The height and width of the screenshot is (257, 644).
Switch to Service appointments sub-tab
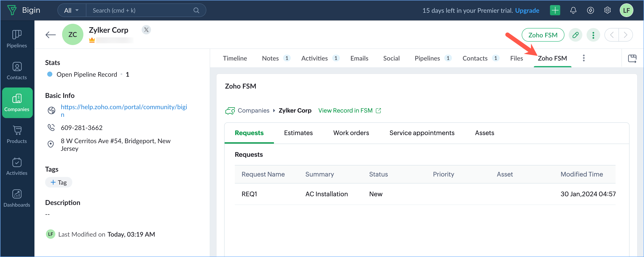pos(422,133)
